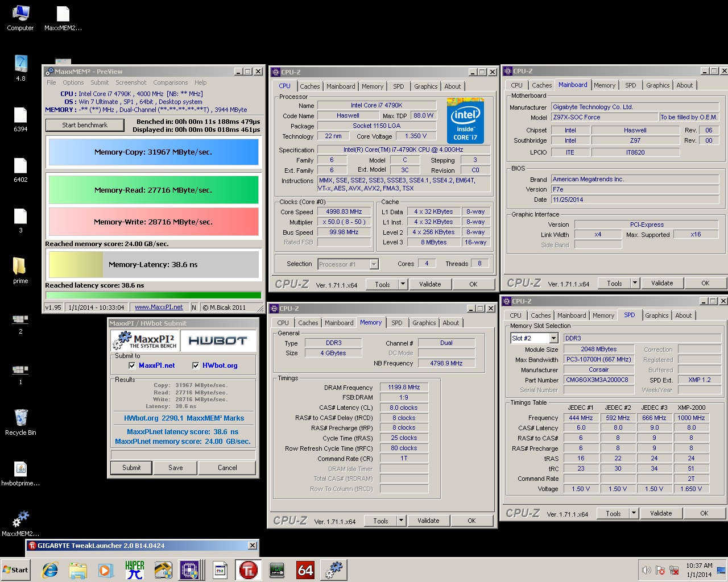This screenshot has width=728, height=582.
Task: Click the HWBOT logo in submit window
Action: pyautogui.click(x=218, y=340)
